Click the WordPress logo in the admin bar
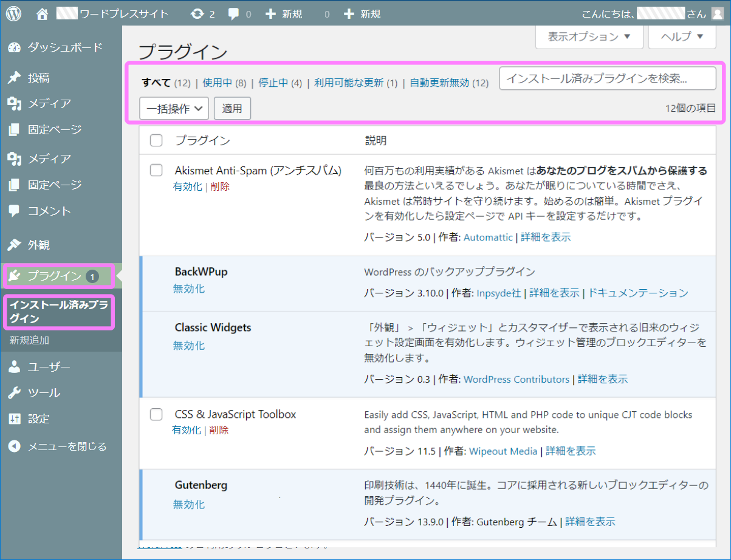Screen dimensions: 731x560 pos(13,12)
